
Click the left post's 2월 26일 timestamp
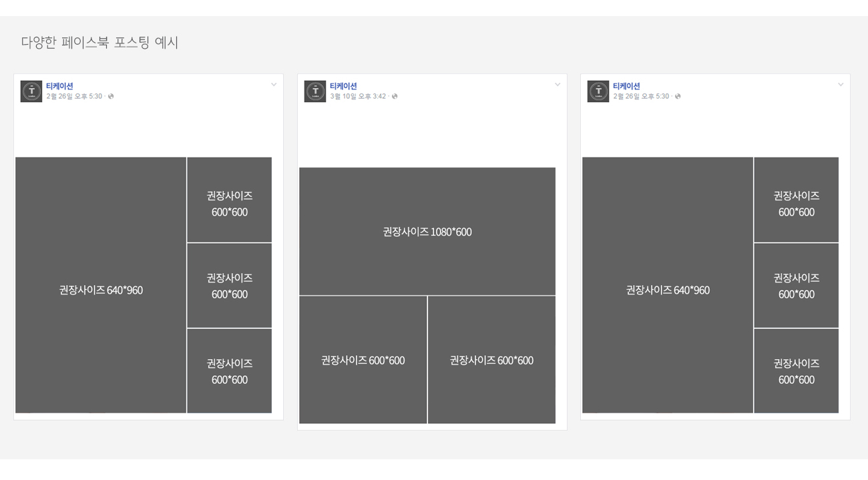click(x=74, y=97)
